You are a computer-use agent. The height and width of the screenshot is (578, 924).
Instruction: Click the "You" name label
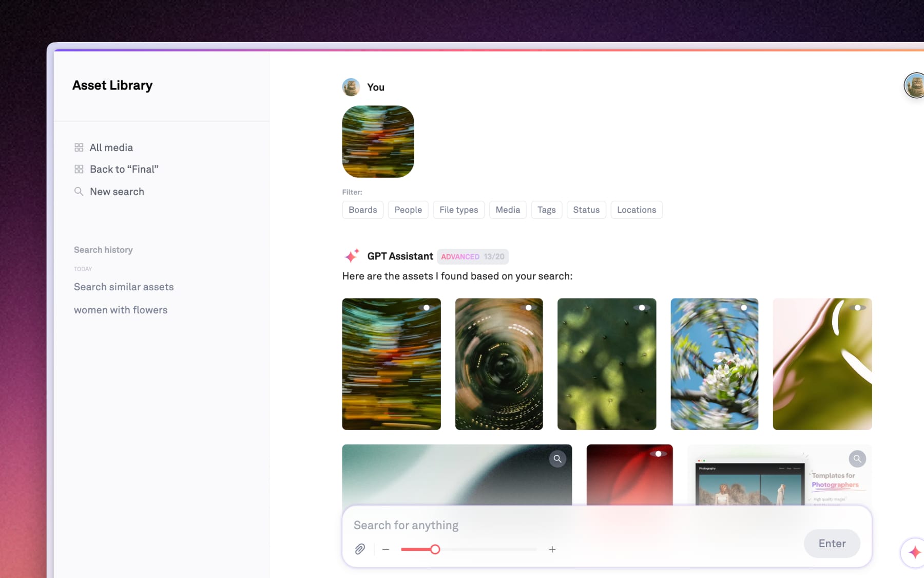coord(376,87)
